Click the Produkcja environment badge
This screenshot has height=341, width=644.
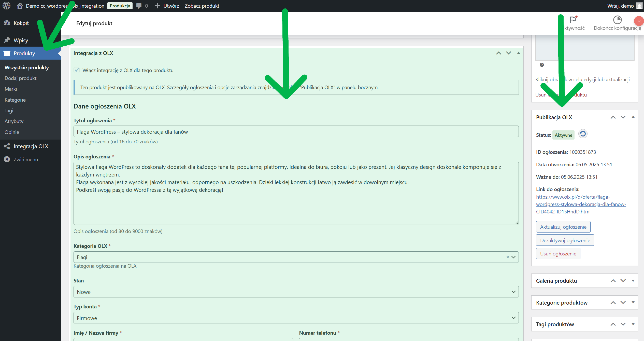(x=120, y=6)
